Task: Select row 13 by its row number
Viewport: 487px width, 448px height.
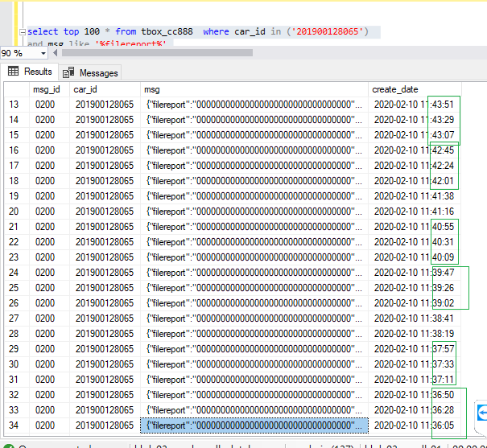Action: coord(14,105)
